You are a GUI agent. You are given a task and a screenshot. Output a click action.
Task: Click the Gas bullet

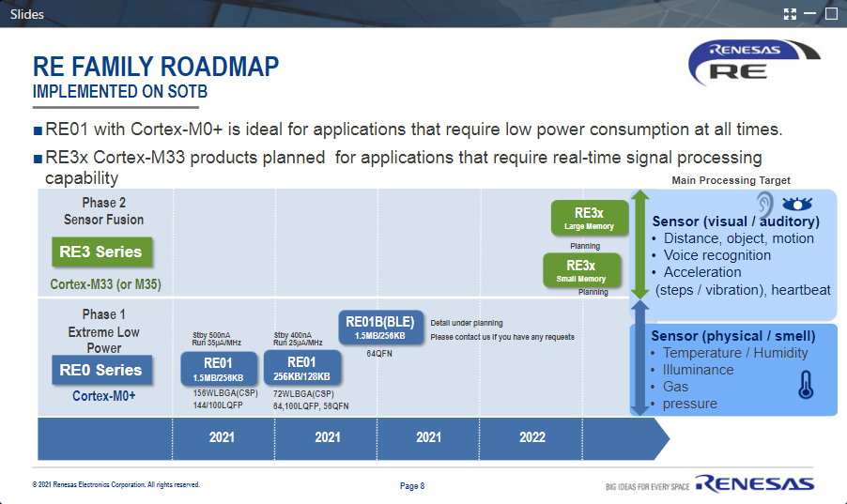675,387
